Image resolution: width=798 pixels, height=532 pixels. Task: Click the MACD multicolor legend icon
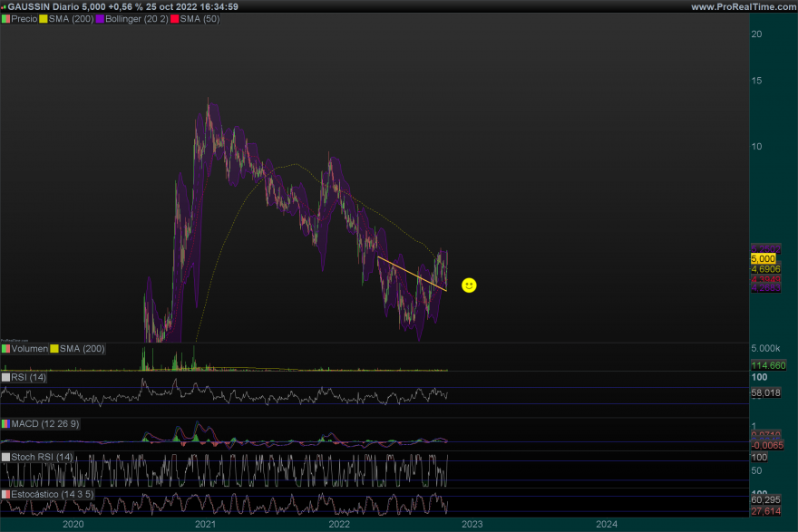coord(5,423)
